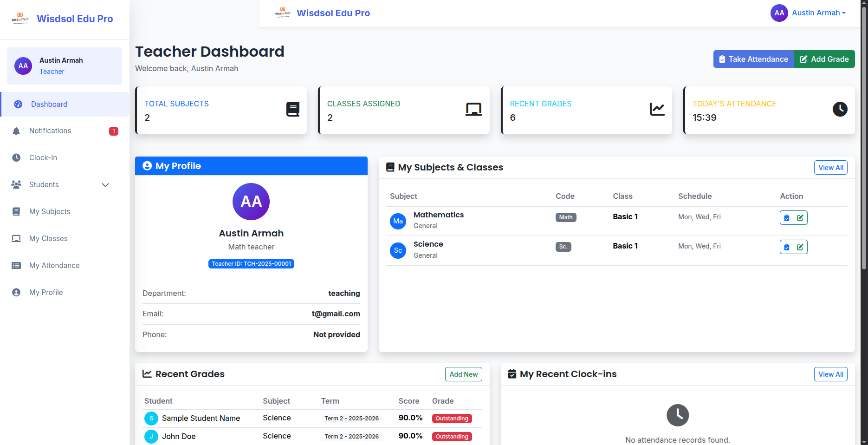Viewport: 868px width, 445px height.
Task: Click the edit grade pencil icon for Science
Action: coord(800,247)
